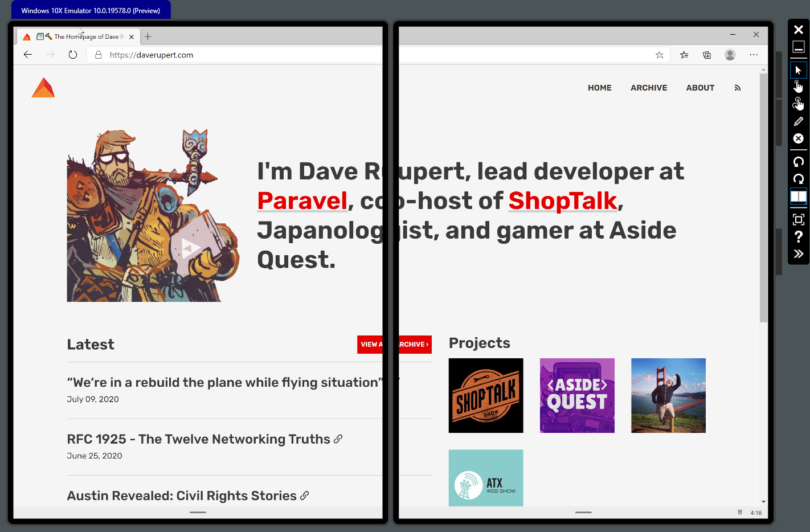The image size is (810, 532).
Task: View site security lock information
Action: click(98, 55)
